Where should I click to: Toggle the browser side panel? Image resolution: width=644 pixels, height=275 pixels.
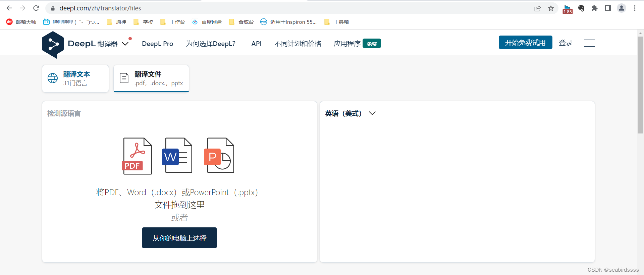tap(608, 8)
